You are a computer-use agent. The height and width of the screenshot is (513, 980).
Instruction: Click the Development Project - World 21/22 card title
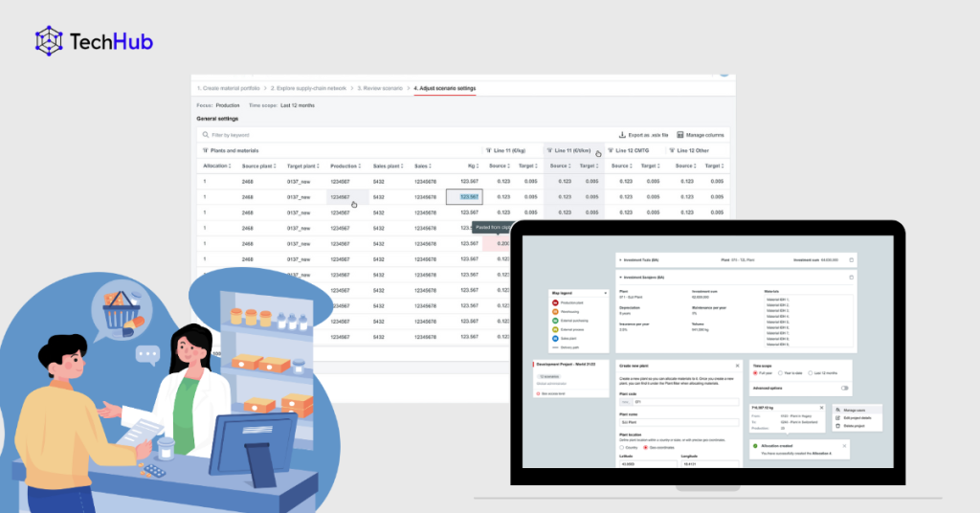(566, 364)
